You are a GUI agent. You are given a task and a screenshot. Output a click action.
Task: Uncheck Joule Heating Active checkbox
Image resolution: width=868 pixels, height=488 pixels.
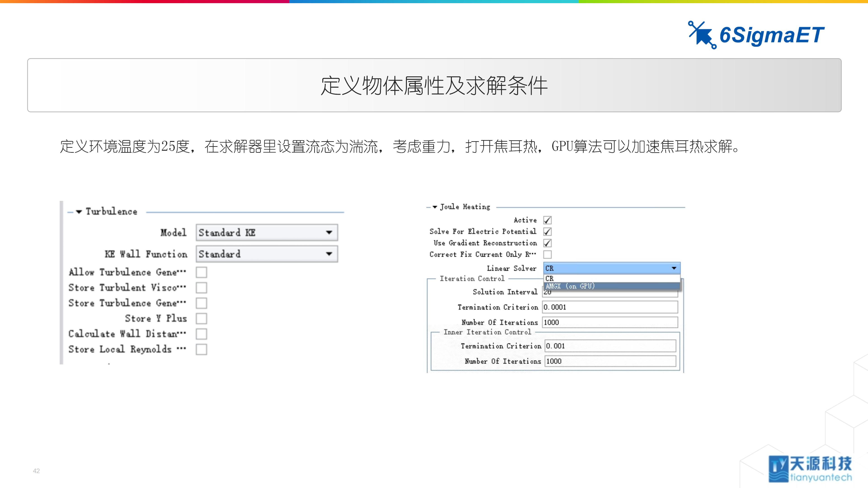[547, 220]
